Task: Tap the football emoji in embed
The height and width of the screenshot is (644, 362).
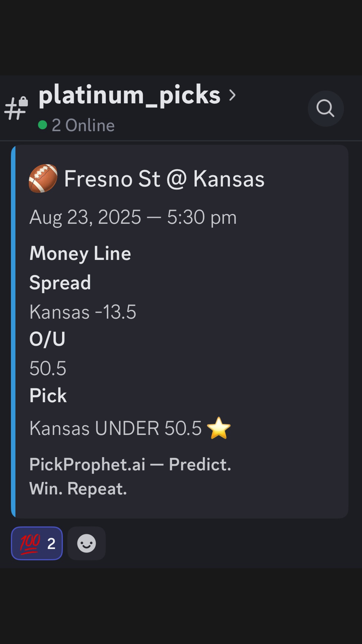Action: point(43,178)
